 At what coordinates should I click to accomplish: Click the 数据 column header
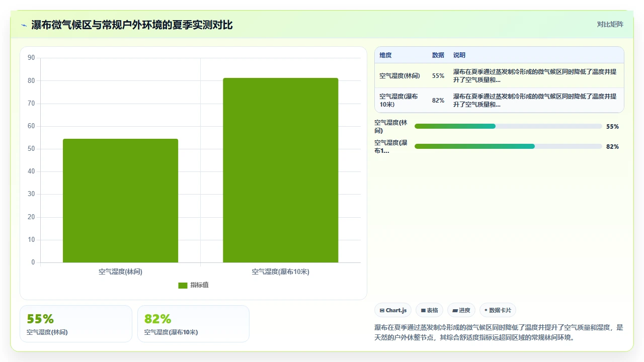[438, 55]
